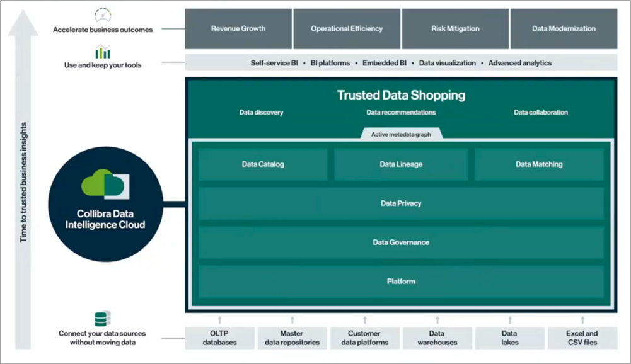
Task: Select the Revenue Growth box
Action: (238, 28)
